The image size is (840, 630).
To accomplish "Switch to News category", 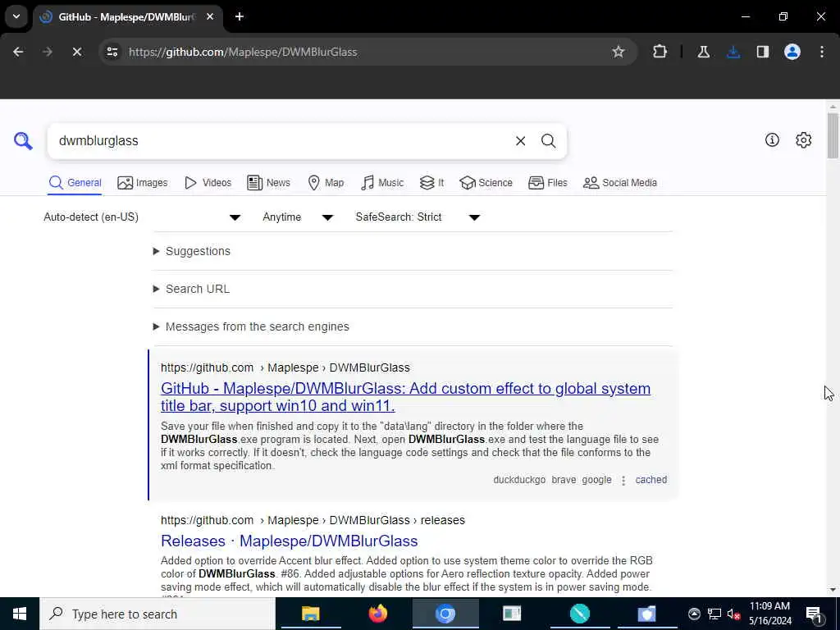I will click(268, 183).
